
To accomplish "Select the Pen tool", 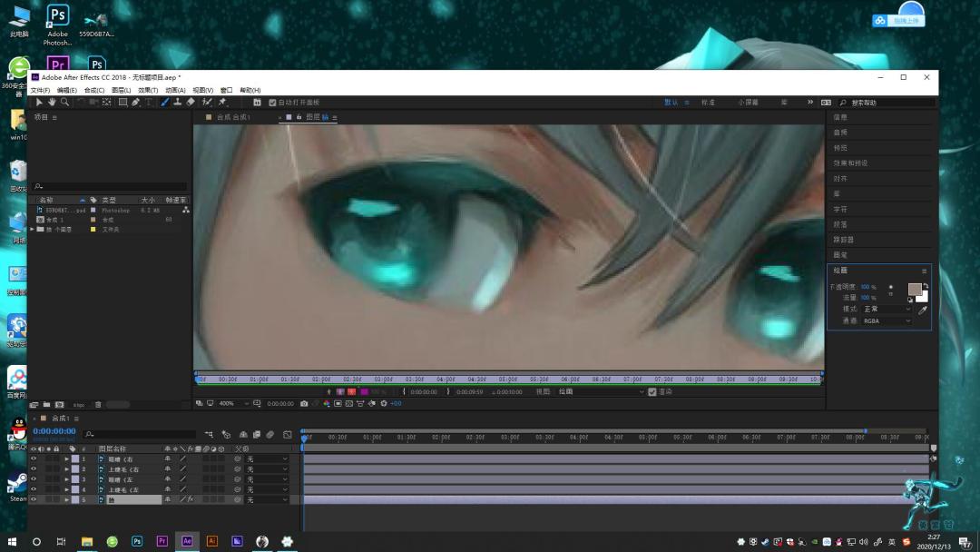I will coord(135,102).
